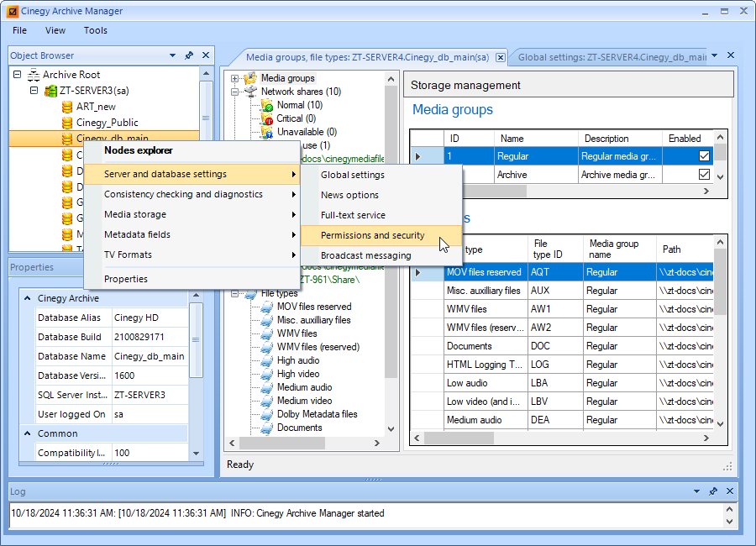Image resolution: width=756 pixels, height=546 pixels.
Task: Collapse the Common properties section
Action: (x=28, y=433)
